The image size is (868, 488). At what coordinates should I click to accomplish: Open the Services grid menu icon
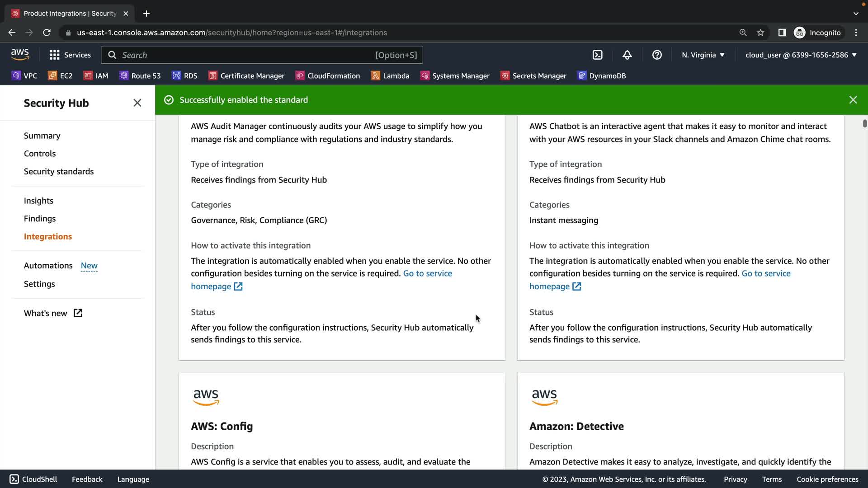[55, 55]
